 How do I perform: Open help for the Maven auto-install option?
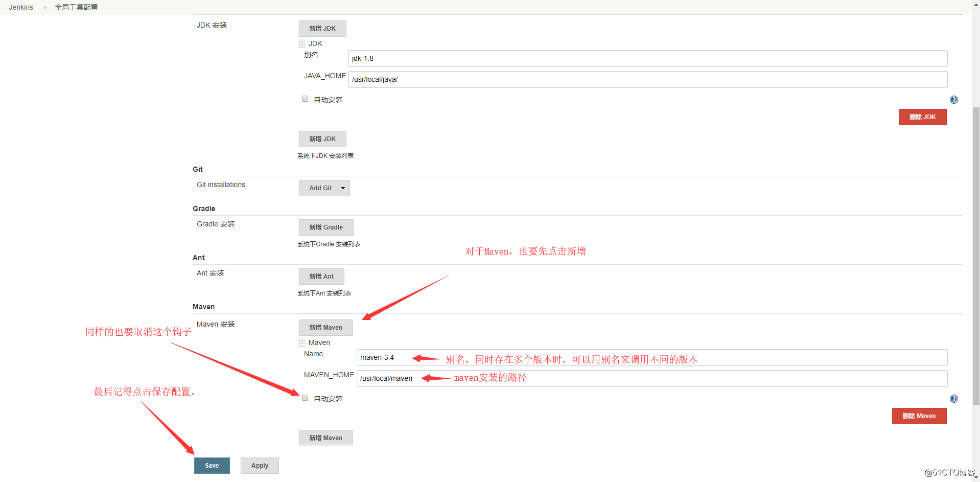[x=953, y=399]
